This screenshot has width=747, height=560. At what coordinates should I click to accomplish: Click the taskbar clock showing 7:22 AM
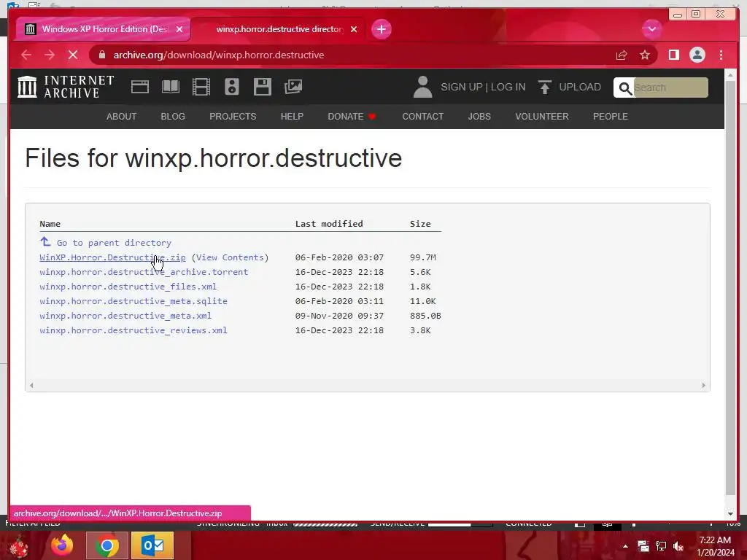point(715,546)
